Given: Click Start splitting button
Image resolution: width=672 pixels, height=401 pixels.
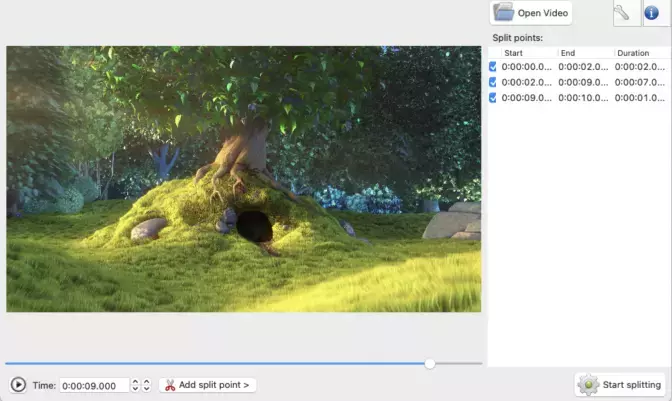Looking at the screenshot, I should [x=620, y=385].
